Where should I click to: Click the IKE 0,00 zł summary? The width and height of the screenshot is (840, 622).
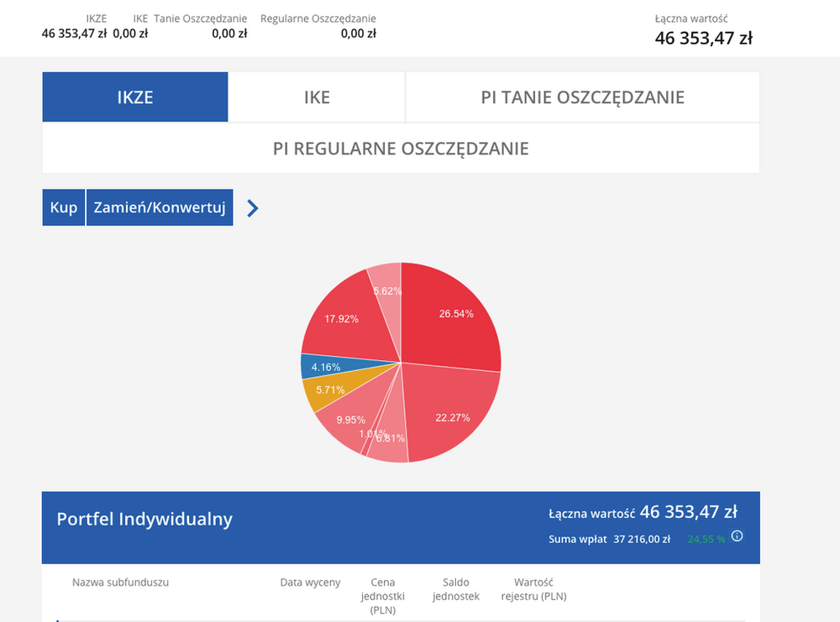click(x=130, y=26)
